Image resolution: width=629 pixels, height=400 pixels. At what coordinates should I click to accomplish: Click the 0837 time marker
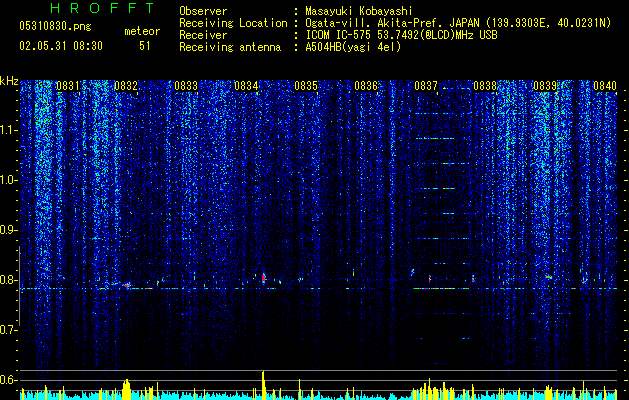pyautogui.click(x=426, y=86)
